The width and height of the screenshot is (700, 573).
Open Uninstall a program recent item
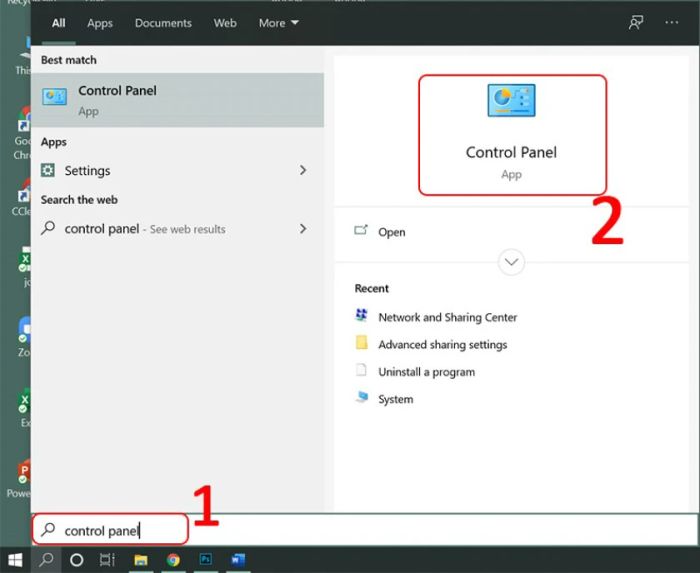tap(426, 372)
